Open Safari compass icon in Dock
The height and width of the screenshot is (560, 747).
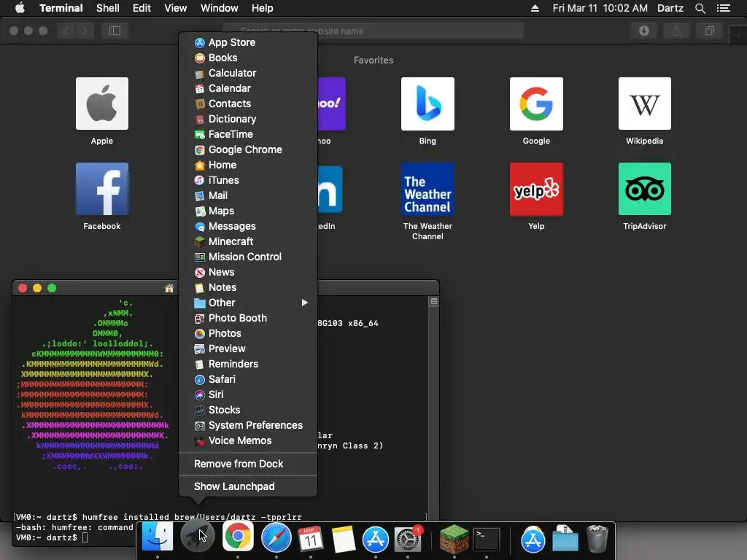click(276, 537)
